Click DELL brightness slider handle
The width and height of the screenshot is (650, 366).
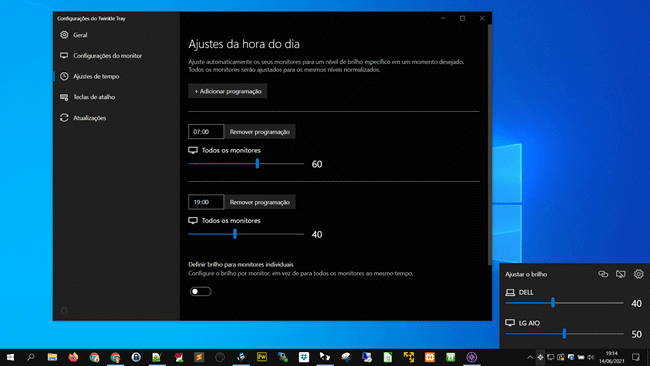[x=553, y=303]
